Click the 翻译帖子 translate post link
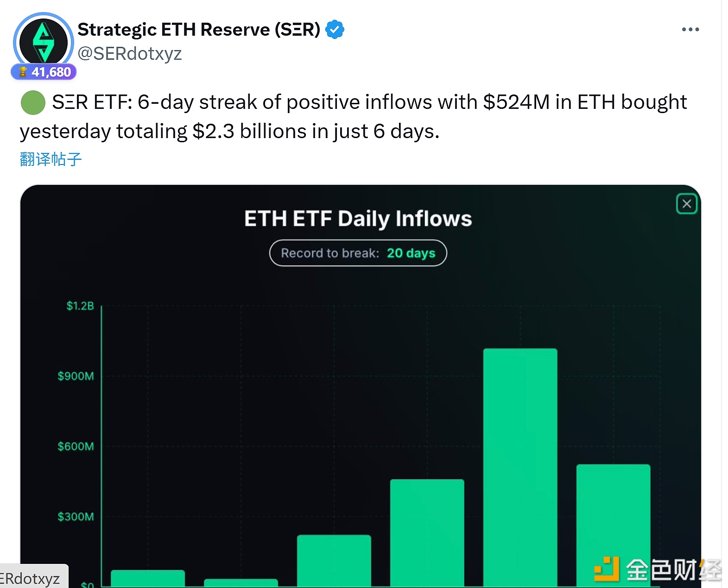 [51, 159]
